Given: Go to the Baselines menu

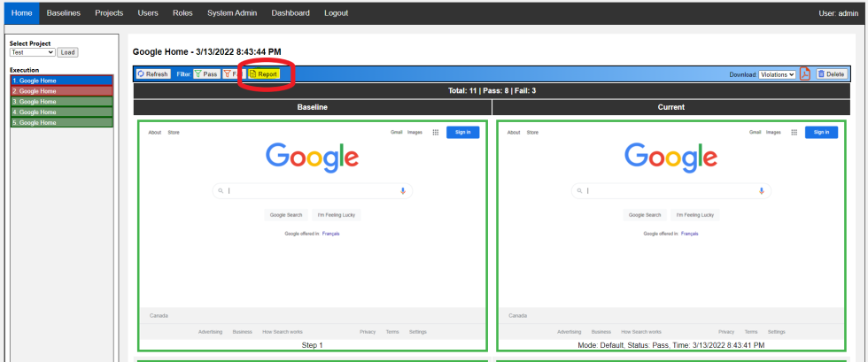Looking at the screenshot, I should 63,13.
